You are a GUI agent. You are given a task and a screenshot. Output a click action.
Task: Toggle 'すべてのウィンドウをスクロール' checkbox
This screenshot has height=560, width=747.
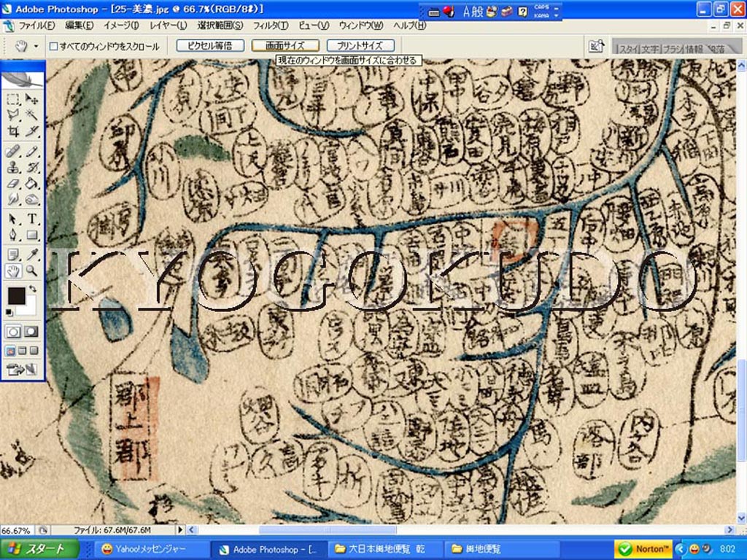54,46
